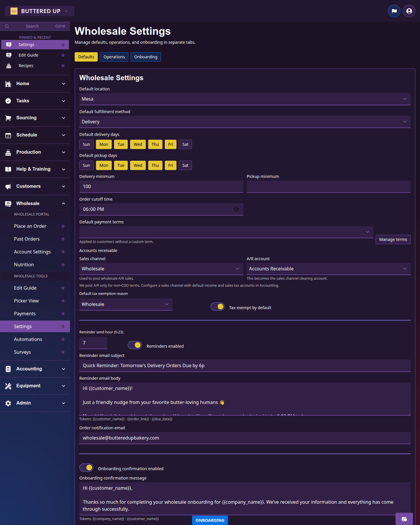
Task: Click the Admin gear icon
Action: click(x=8, y=403)
